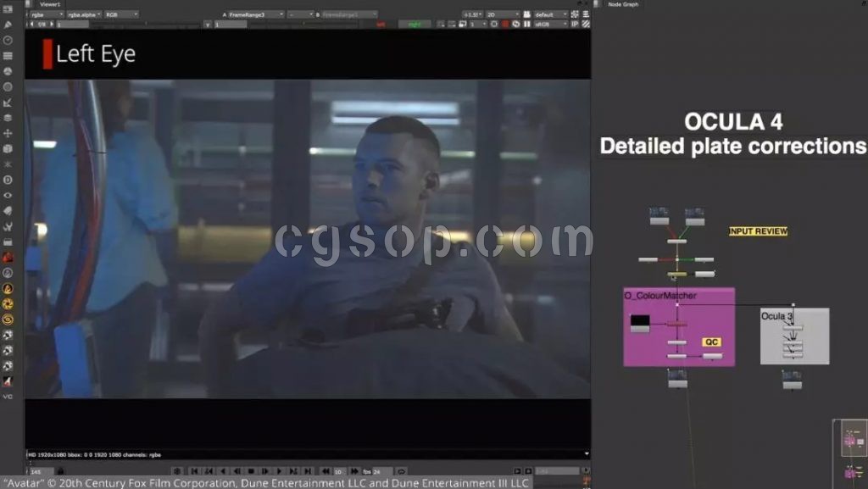Open the wipe mode dropdown between A and B
The height and width of the screenshot is (489, 868).
(301, 14)
